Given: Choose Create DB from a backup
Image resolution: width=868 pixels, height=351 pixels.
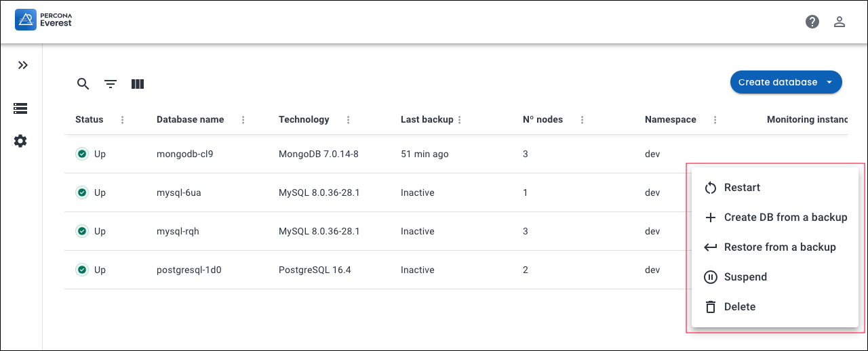Looking at the screenshot, I should (785, 218).
